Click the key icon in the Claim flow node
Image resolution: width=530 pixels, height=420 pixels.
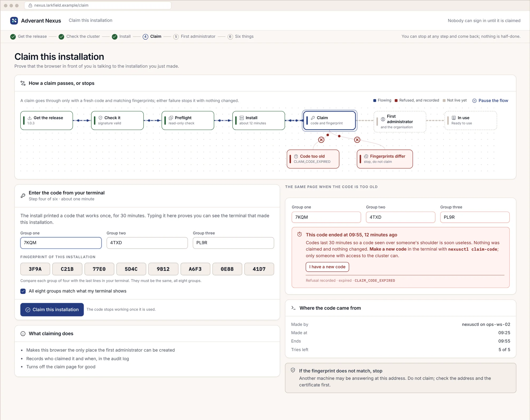tap(313, 118)
